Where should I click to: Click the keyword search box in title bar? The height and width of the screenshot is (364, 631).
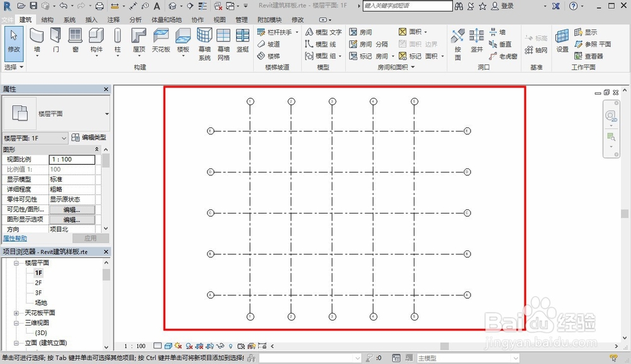(407, 6)
